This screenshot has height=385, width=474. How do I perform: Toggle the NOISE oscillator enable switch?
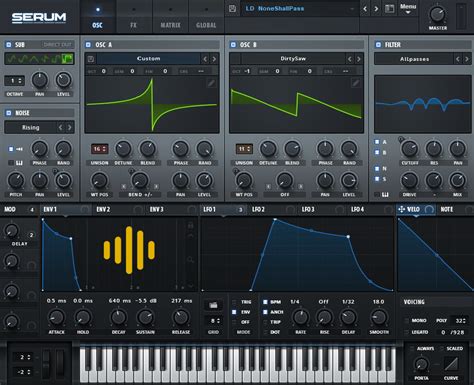coord(9,113)
